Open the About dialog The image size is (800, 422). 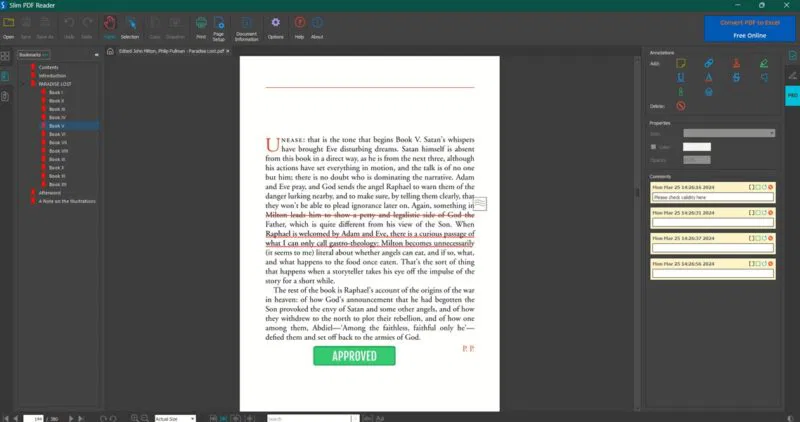(x=317, y=27)
